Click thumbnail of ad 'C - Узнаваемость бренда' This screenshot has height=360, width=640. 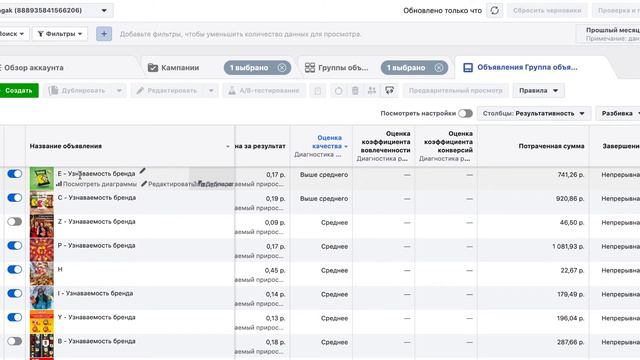[x=42, y=202]
